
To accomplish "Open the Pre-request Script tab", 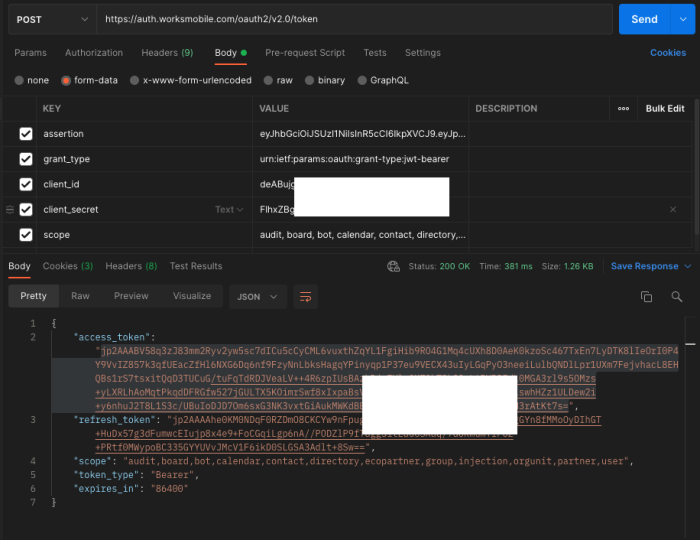I will (305, 53).
